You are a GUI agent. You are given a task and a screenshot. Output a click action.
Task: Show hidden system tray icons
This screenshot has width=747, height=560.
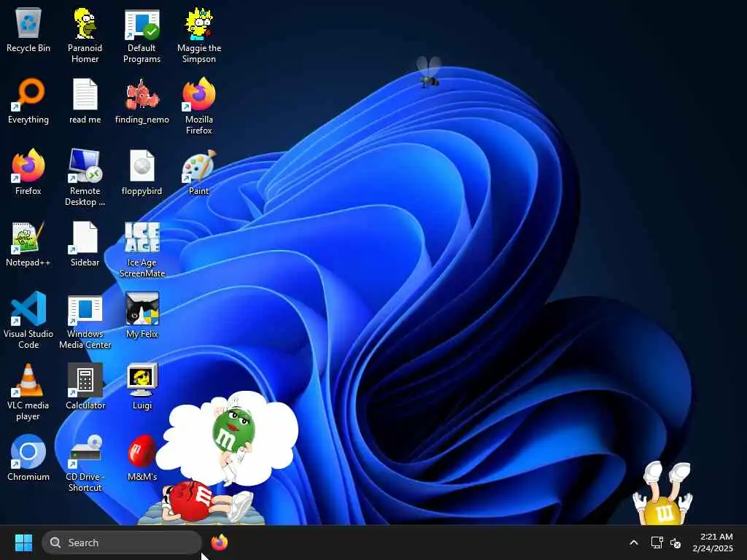pyautogui.click(x=634, y=542)
